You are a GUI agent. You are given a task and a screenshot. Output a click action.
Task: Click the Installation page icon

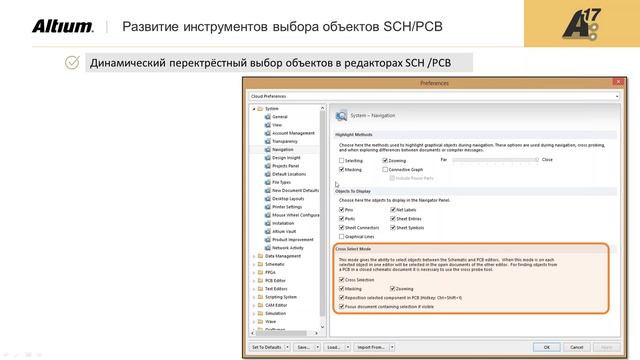coord(268,223)
